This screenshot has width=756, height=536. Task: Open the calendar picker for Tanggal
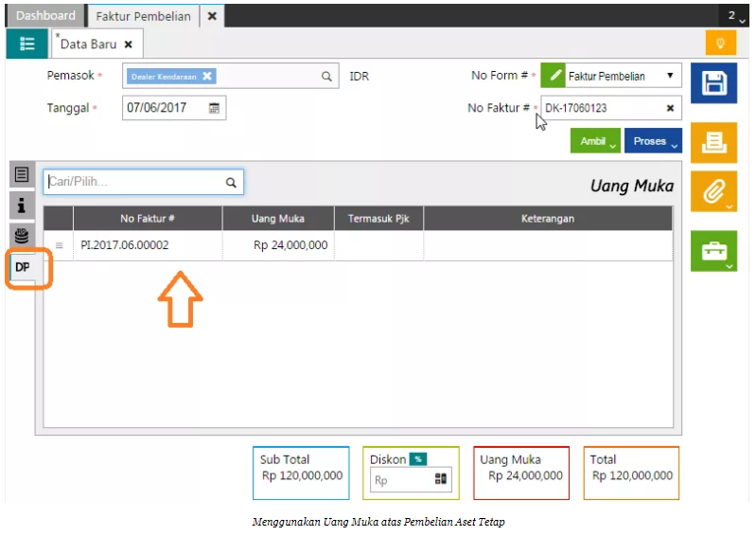[x=215, y=108]
